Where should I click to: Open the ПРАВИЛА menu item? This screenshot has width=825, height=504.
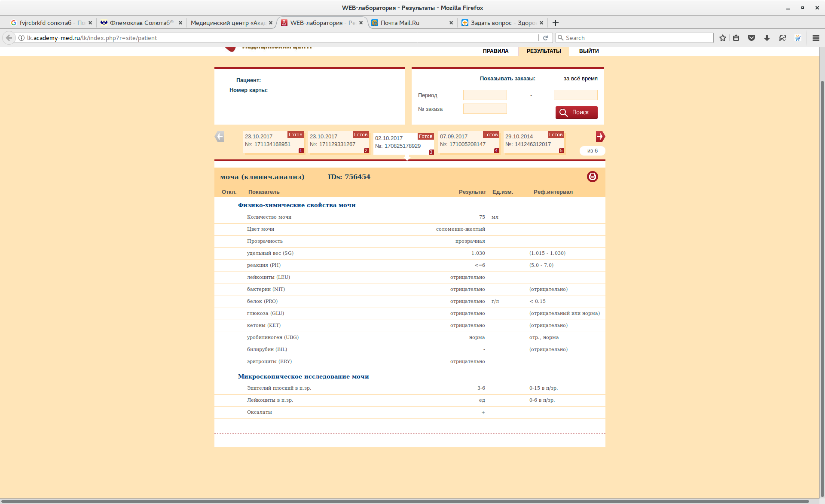pos(495,51)
